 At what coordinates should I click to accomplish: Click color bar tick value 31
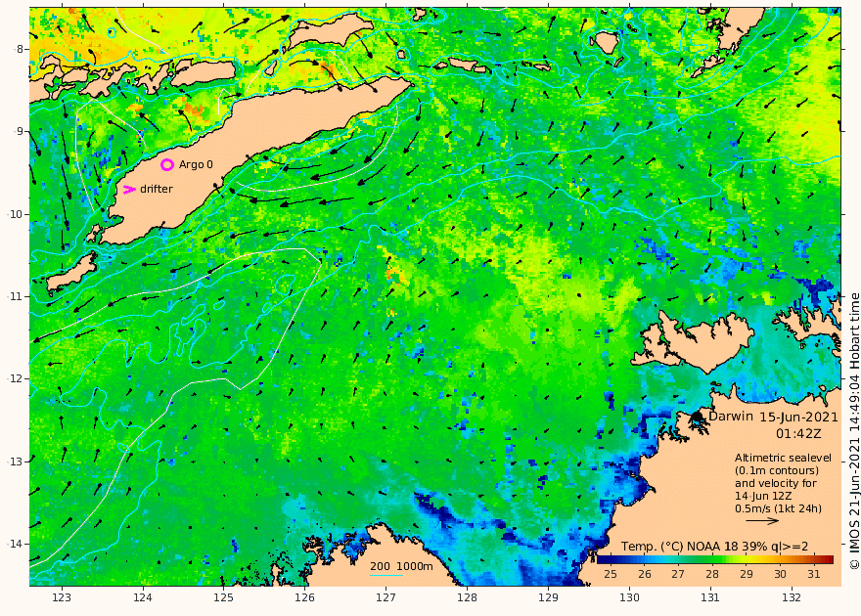pyautogui.click(x=814, y=574)
